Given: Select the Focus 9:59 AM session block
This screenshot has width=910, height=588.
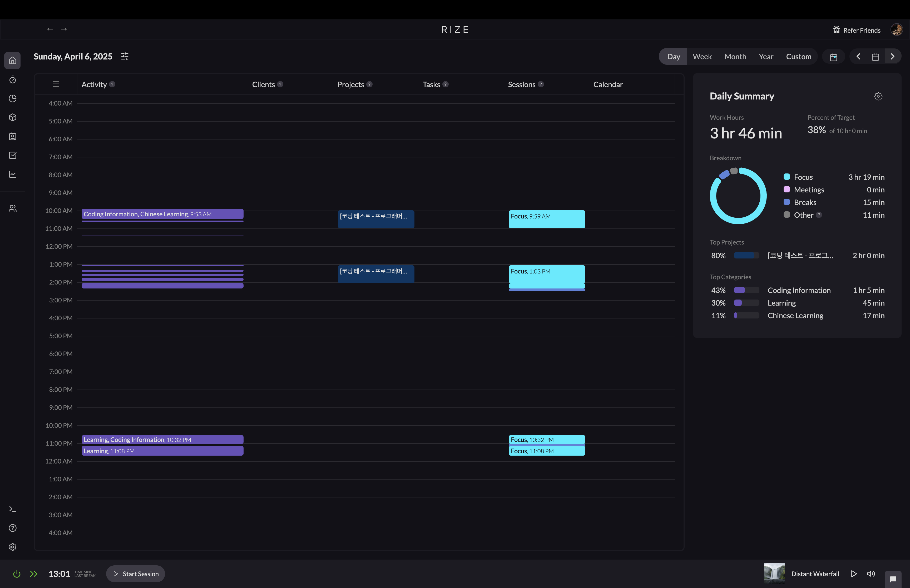Looking at the screenshot, I should point(546,219).
